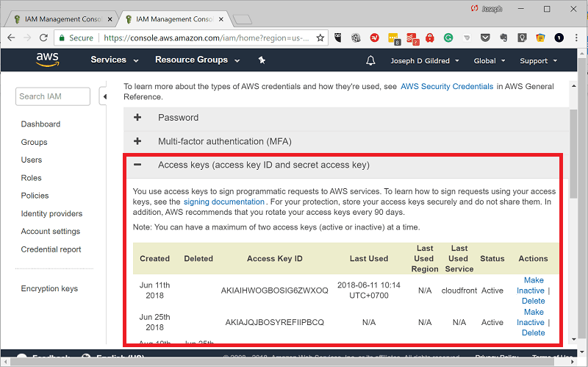Follow the AWS Security Credentials link
The image size is (588, 367).
coord(447,86)
